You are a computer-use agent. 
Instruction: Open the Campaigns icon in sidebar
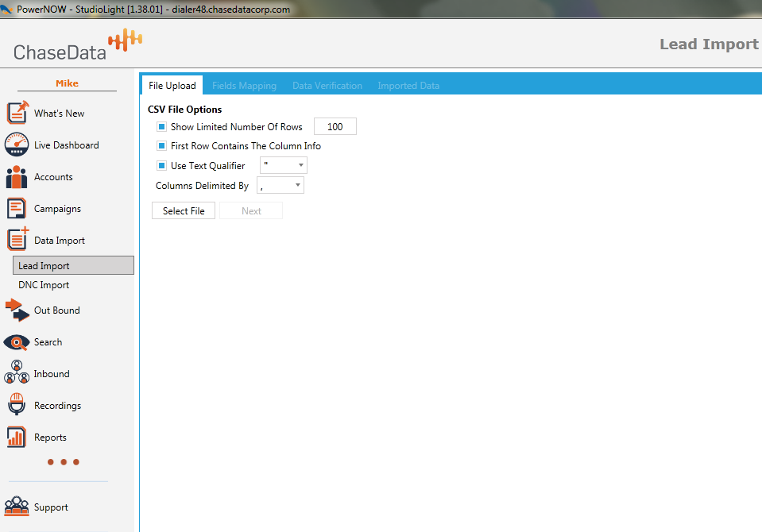tap(17, 208)
